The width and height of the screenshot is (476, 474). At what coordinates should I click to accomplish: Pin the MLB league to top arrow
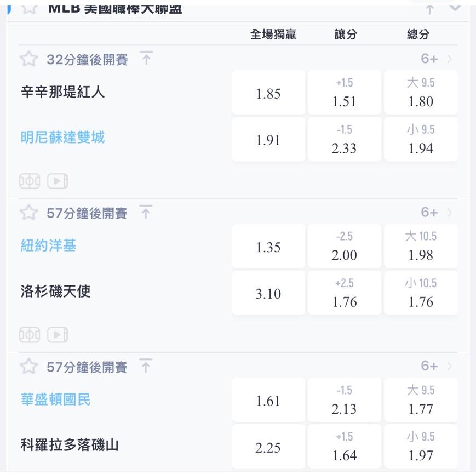(x=429, y=9)
